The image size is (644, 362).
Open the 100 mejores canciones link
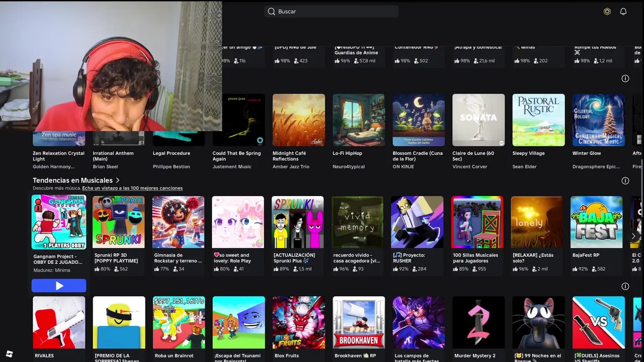click(132, 188)
